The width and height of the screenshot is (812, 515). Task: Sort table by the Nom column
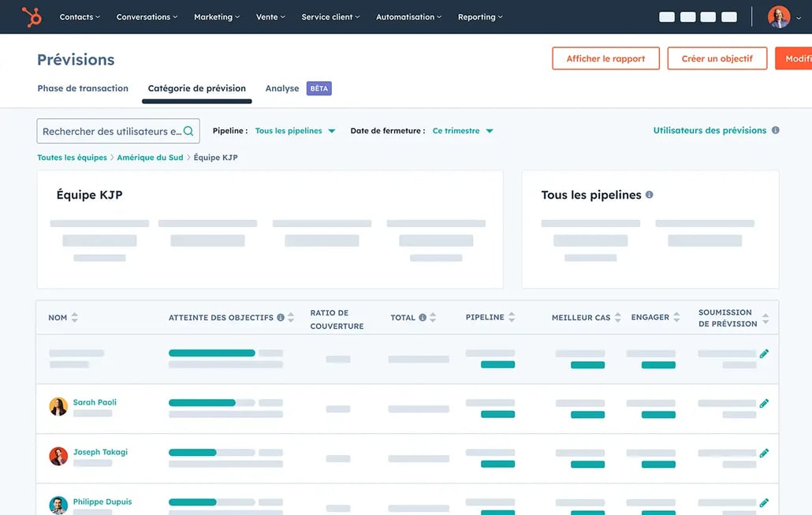tap(75, 318)
